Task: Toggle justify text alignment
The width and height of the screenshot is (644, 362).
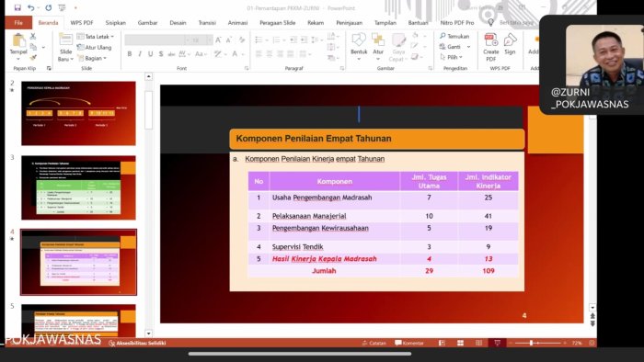Action: pos(291,53)
